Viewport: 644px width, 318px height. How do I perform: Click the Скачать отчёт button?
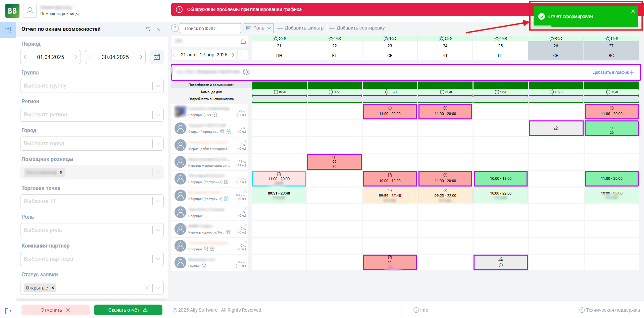(128, 310)
